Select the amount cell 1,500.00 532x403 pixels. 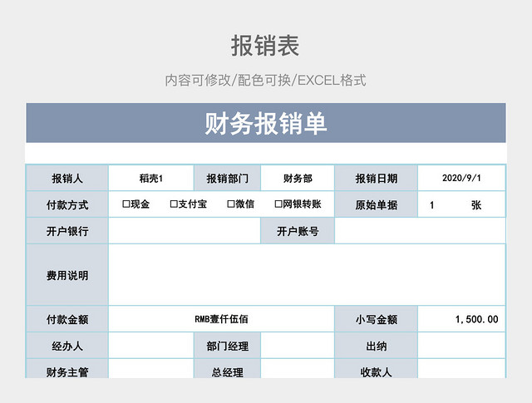[x=462, y=319]
